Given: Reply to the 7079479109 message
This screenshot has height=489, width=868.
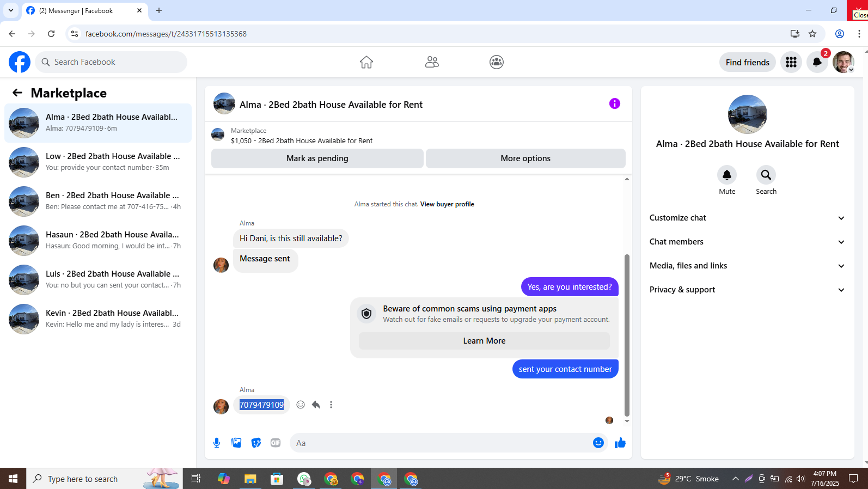Looking at the screenshot, I should pos(316,405).
